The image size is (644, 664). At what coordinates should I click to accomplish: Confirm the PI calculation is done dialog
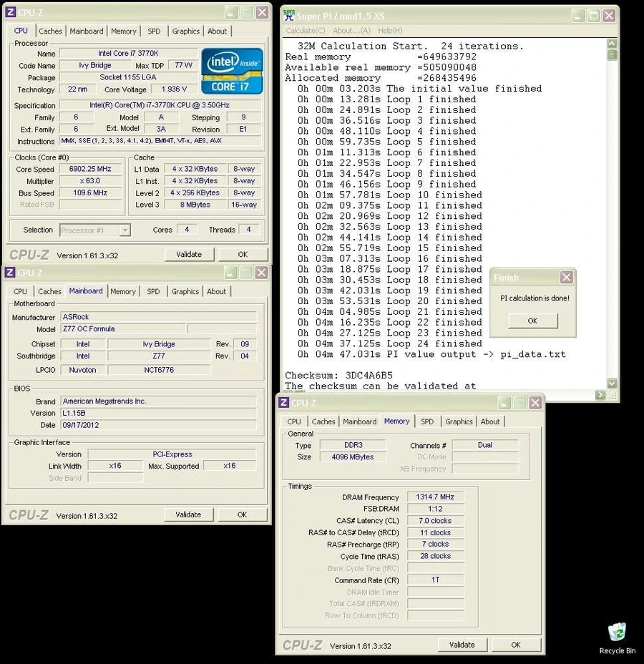point(532,321)
